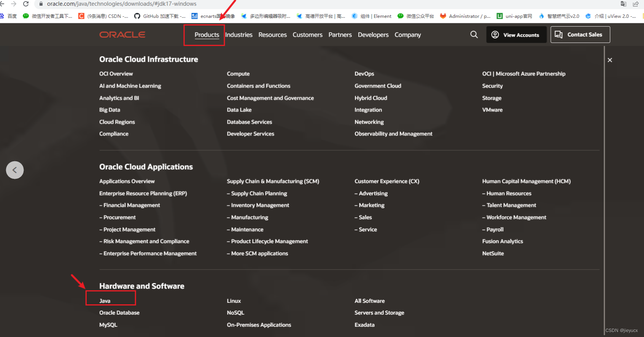Open the All Software link
The image size is (644, 337).
tap(370, 301)
